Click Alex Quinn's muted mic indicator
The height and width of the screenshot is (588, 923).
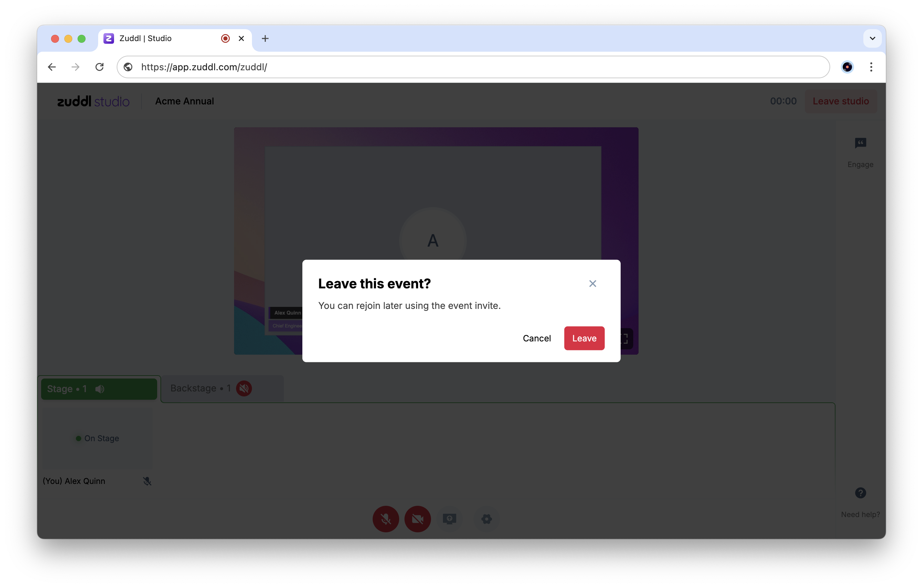click(x=147, y=481)
